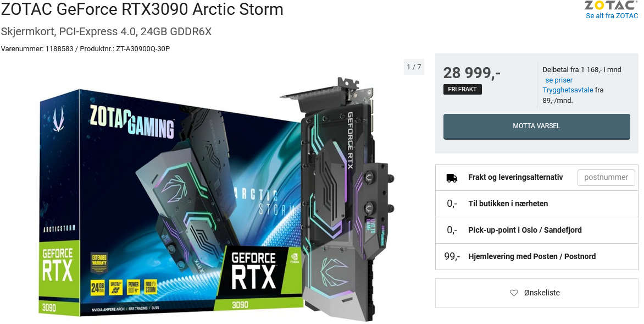Open the product box image
Image resolution: width=644 pixels, height=324 pixels.
point(170,204)
